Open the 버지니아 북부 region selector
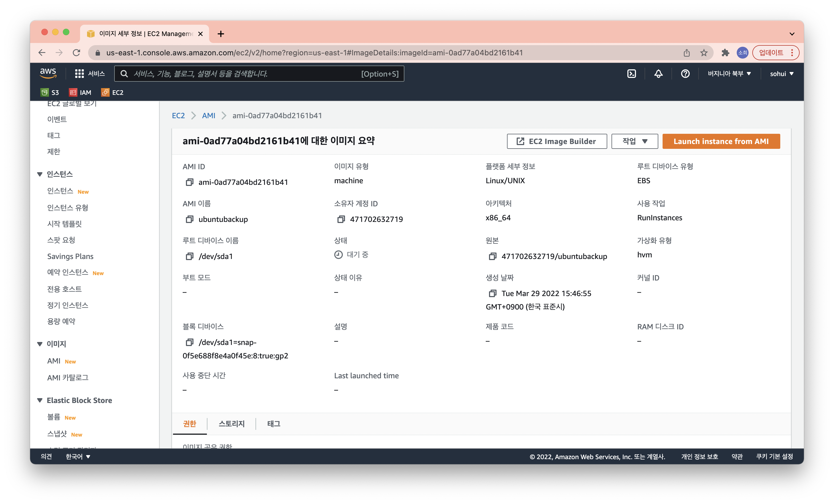The width and height of the screenshot is (834, 504). coord(729,74)
